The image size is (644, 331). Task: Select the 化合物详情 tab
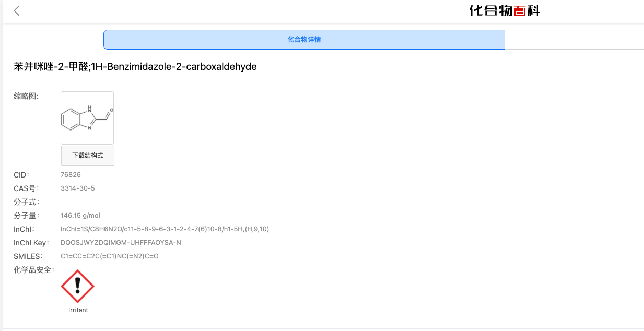tap(304, 40)
